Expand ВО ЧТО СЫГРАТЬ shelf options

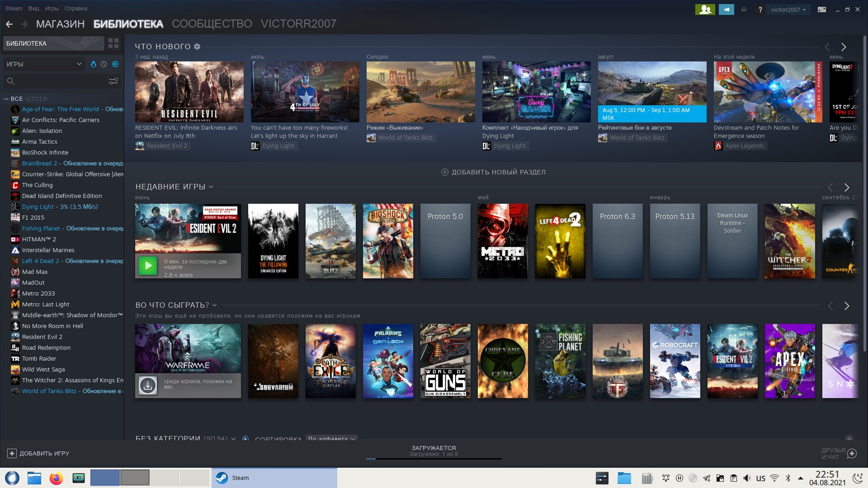tap(214, 305)
